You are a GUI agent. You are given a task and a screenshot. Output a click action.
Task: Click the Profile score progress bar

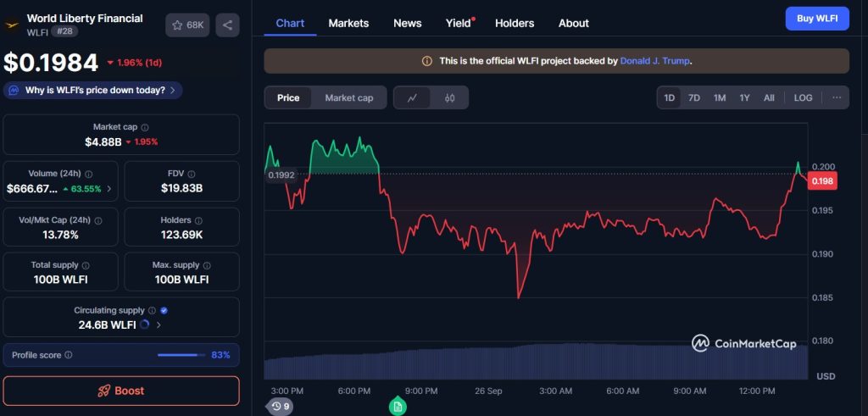click(x=181, y=355)
